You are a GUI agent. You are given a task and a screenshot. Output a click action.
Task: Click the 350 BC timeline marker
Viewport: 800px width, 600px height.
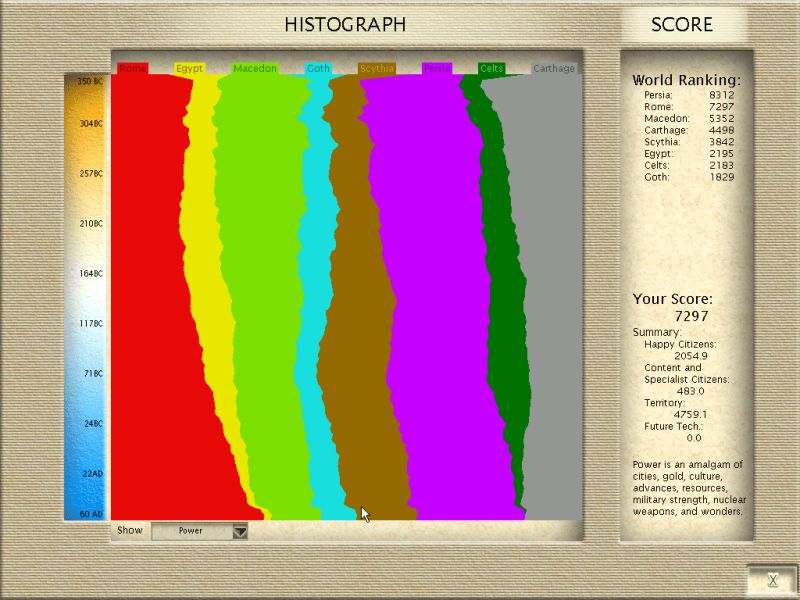point(91,81)
